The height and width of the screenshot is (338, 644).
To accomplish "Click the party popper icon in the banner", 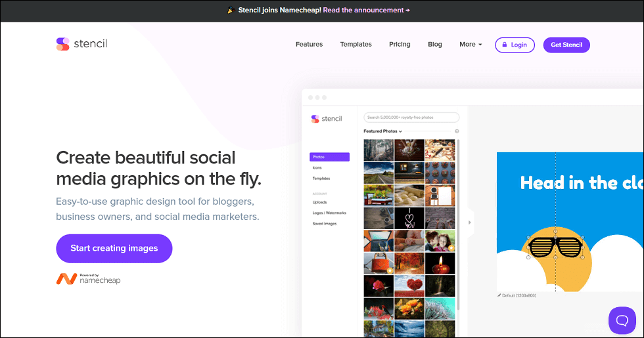I will coord(231,10).
